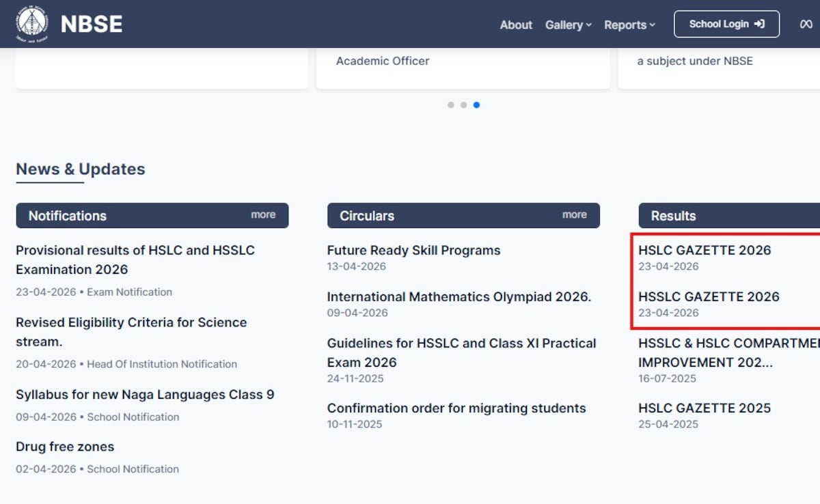Screen dimensions: 820x504
Task: Open Syllabus for new Naga Languages Class 9
Action: 145,394
